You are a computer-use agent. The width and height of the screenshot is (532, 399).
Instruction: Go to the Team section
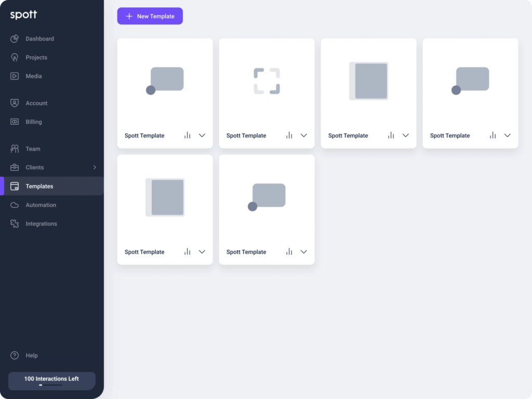(x=33, y=149)
